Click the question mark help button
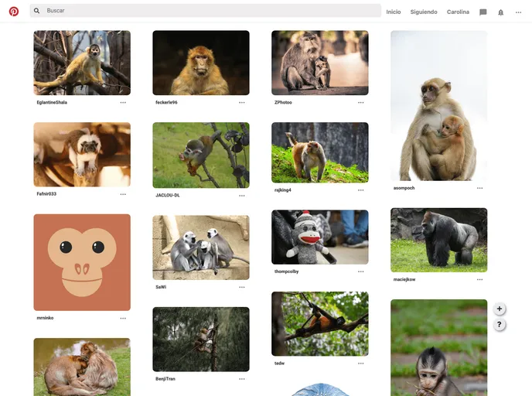The width and height of the screenshot is (532, 396). [x=499, y=324]
